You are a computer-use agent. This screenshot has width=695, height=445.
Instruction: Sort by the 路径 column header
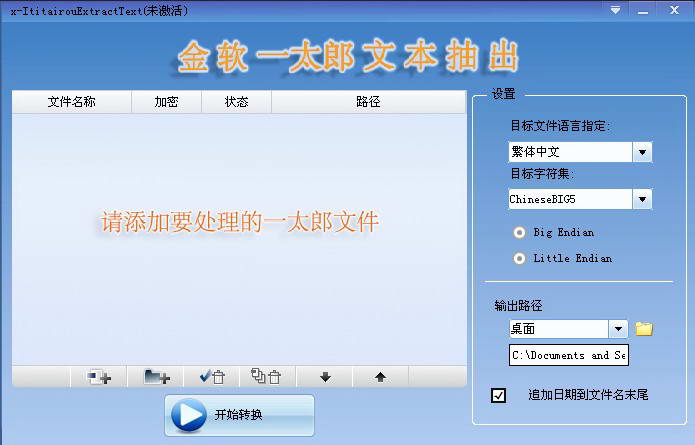coord(369,102)
